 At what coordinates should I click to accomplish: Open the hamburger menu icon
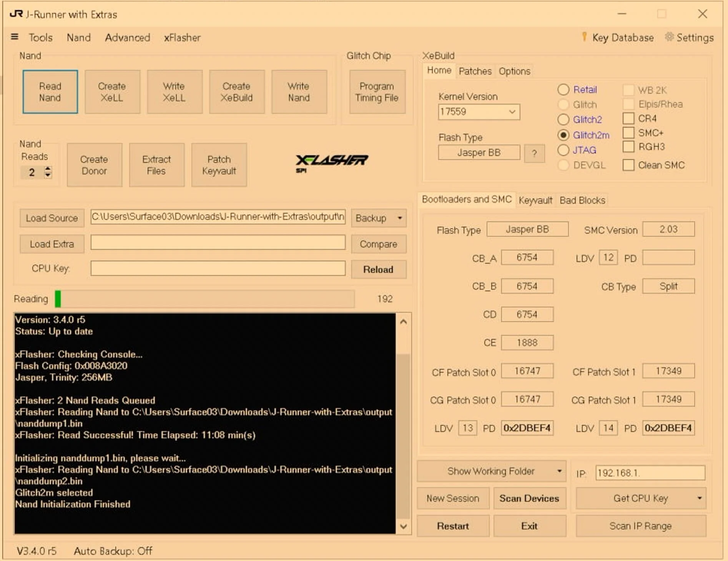coord(15,37)
